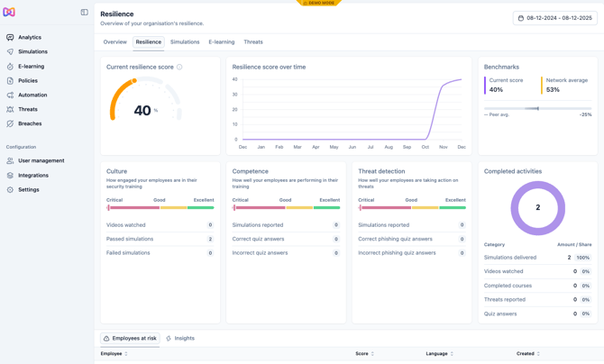Click the E-learning sidebar icon
Screen dimensions: 604x364
coord(11,67)
